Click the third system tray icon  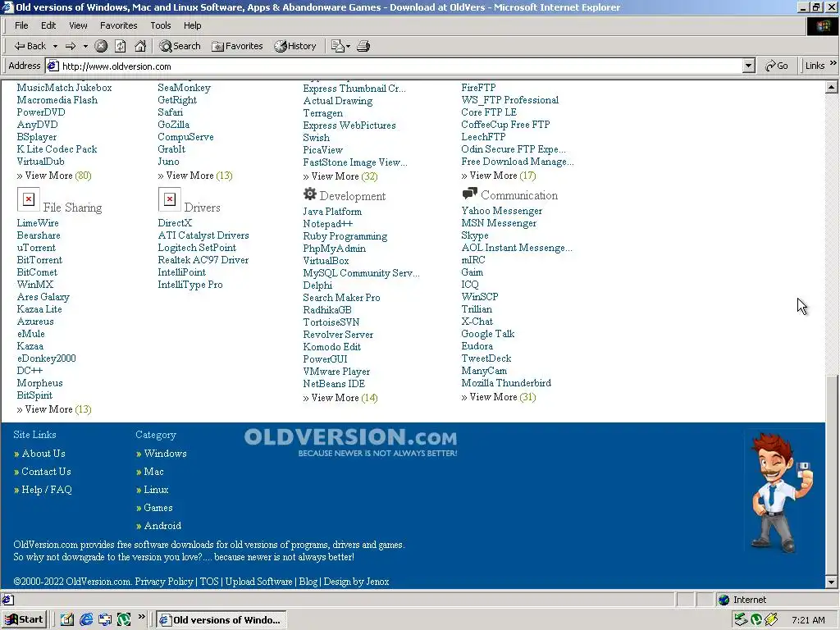(771, 620)
